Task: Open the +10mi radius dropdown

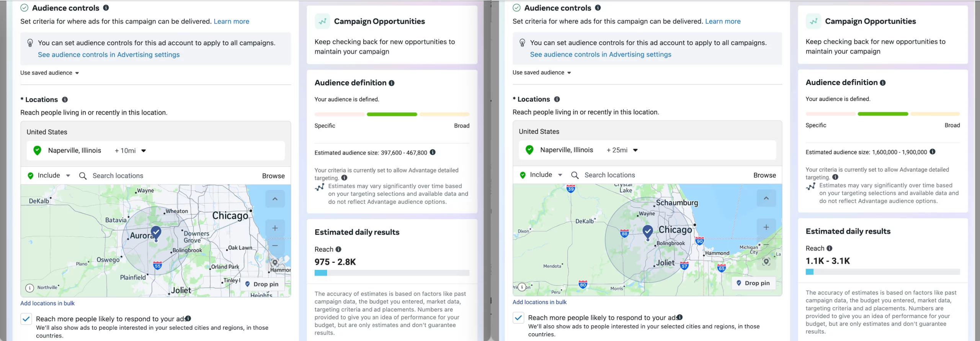Action: 131,151
